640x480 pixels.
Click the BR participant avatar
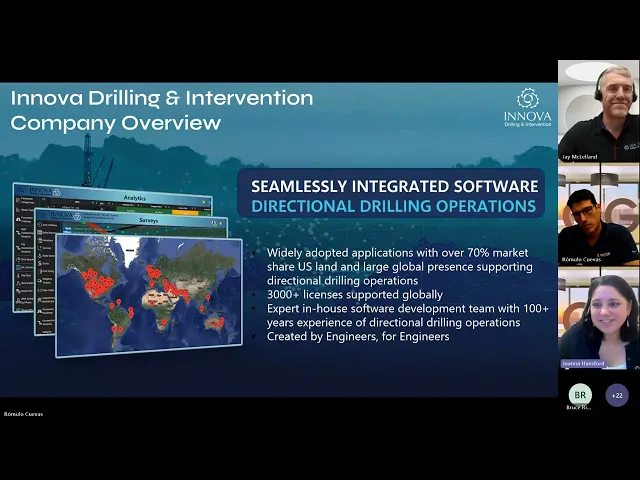580,395
